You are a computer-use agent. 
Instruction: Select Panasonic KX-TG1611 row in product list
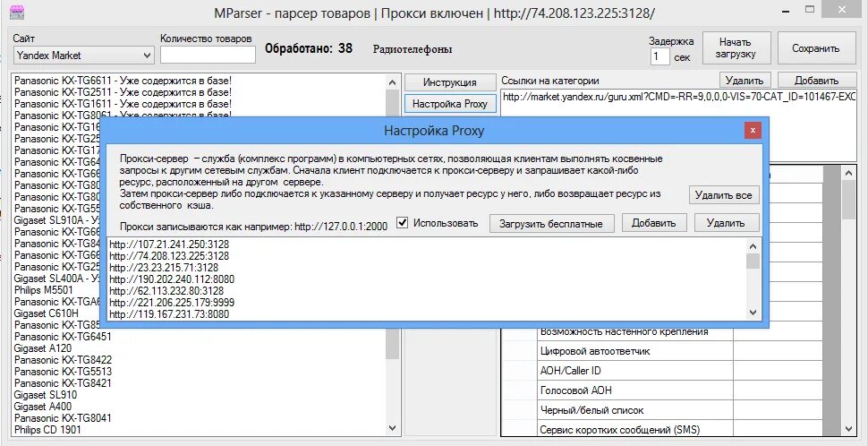click(x=123, y=104)
